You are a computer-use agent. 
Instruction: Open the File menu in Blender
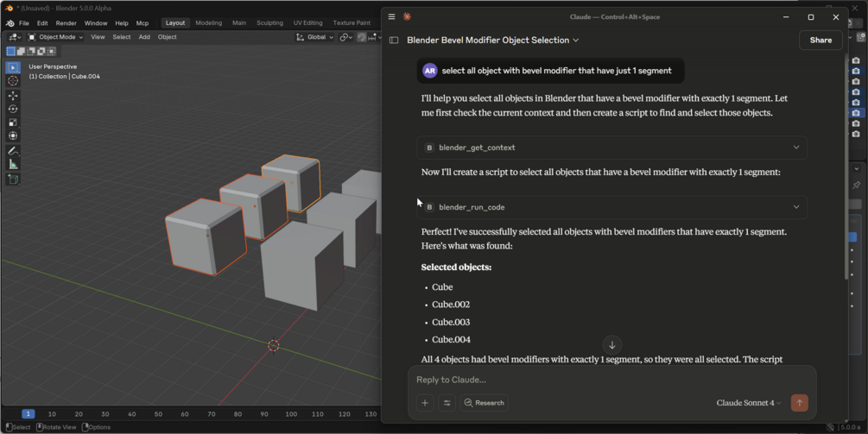[x=24, y=23]
